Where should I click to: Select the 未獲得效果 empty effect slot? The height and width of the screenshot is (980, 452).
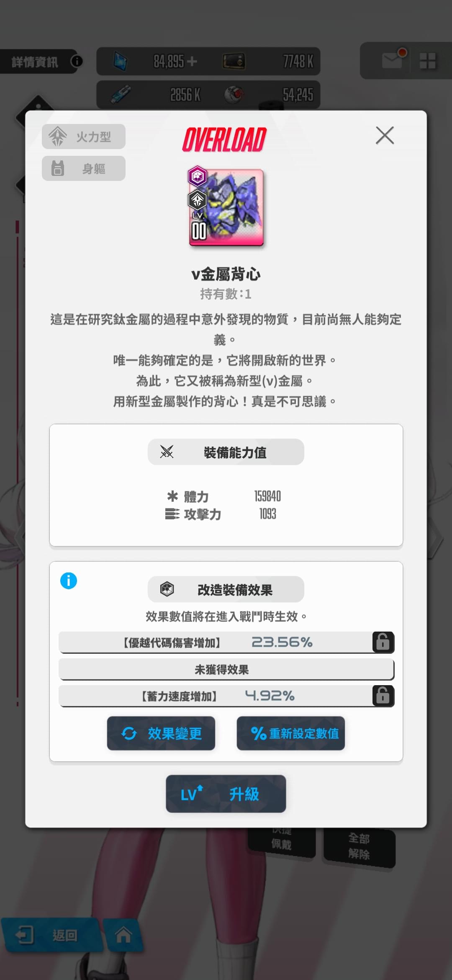tap(226, 669)
